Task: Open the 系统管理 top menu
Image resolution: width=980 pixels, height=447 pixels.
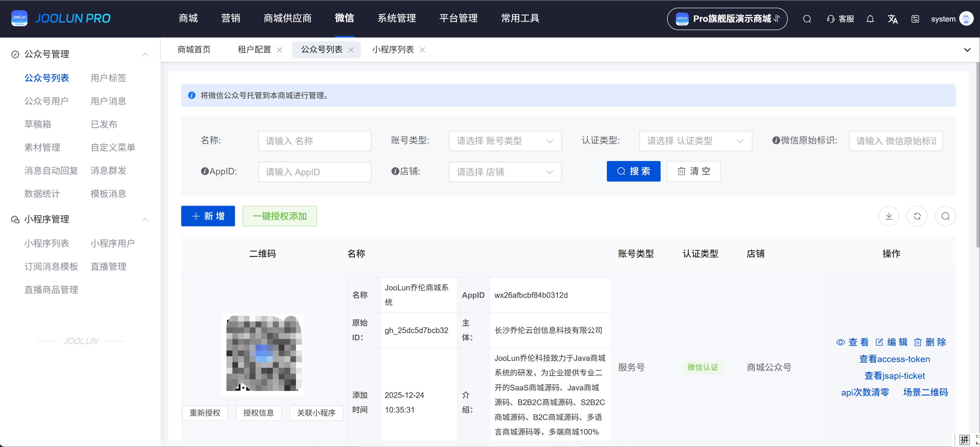Action: [396, 18]
